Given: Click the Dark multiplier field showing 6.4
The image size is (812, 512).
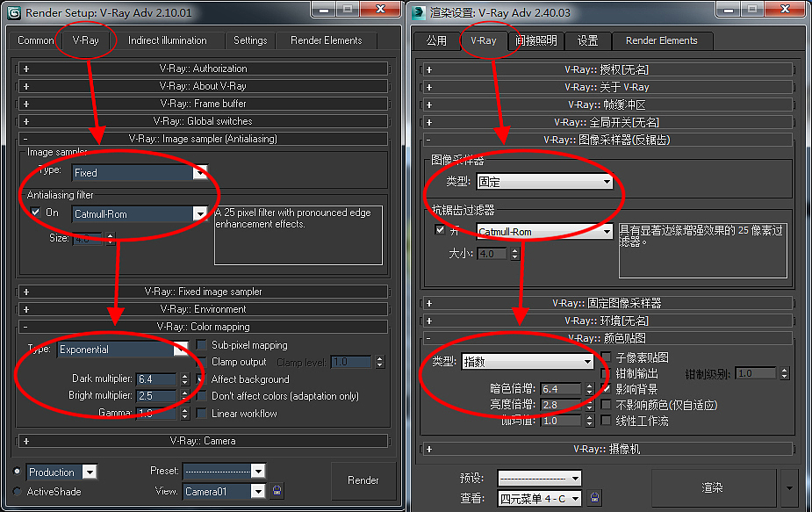Looking at the screenshot, I should click(x=156, y=379).
